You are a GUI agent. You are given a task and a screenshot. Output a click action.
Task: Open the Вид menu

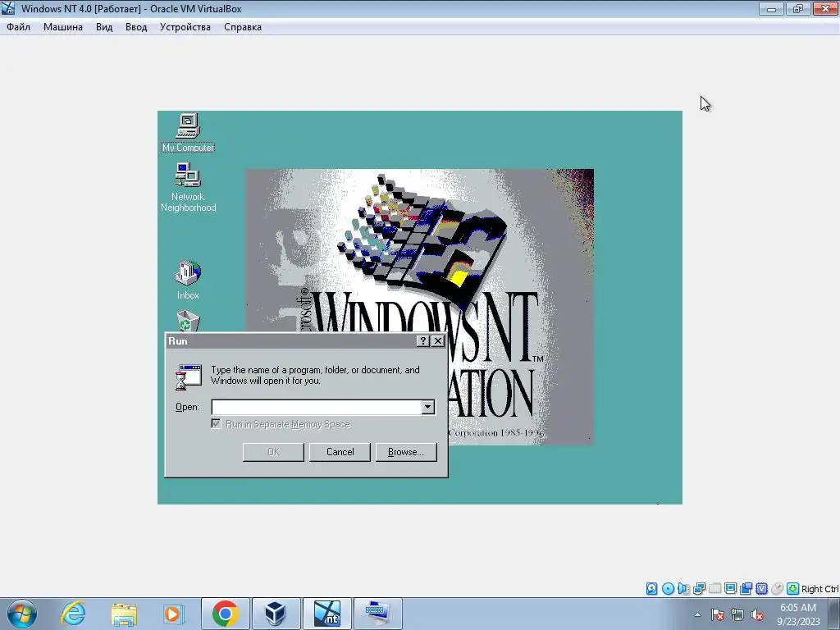[104, 27]
